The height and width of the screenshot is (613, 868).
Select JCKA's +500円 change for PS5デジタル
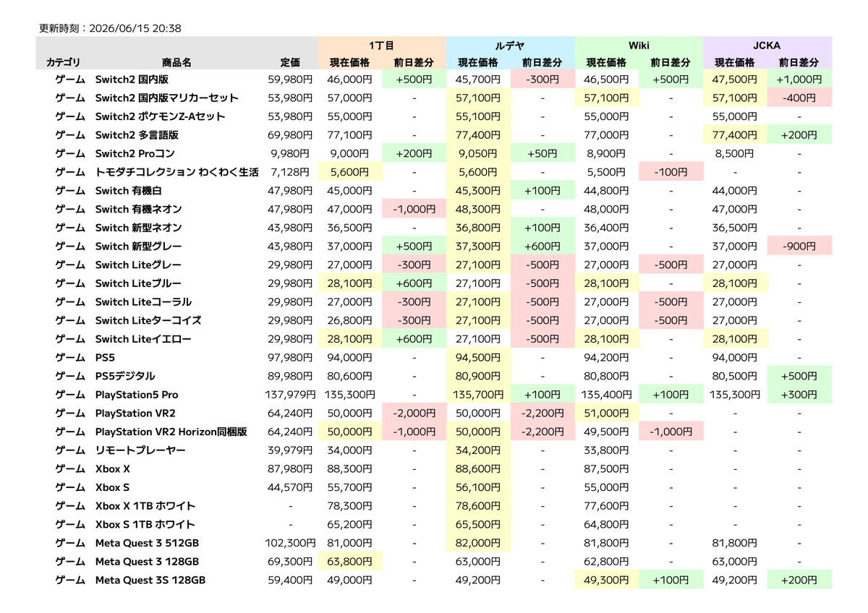click(799, 377)
